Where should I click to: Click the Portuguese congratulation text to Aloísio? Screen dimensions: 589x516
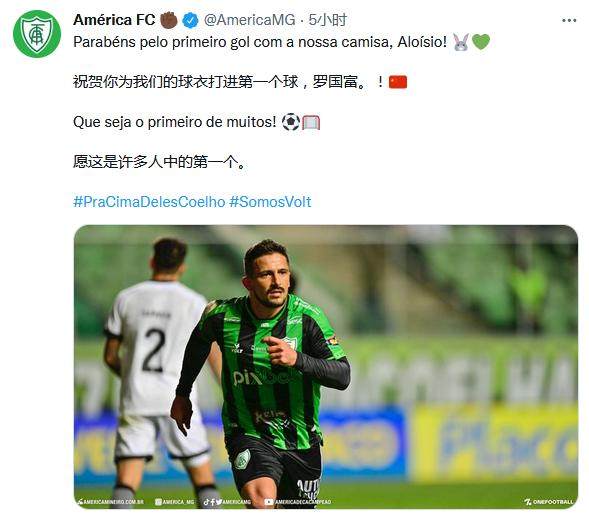click(x=260, y=42)
